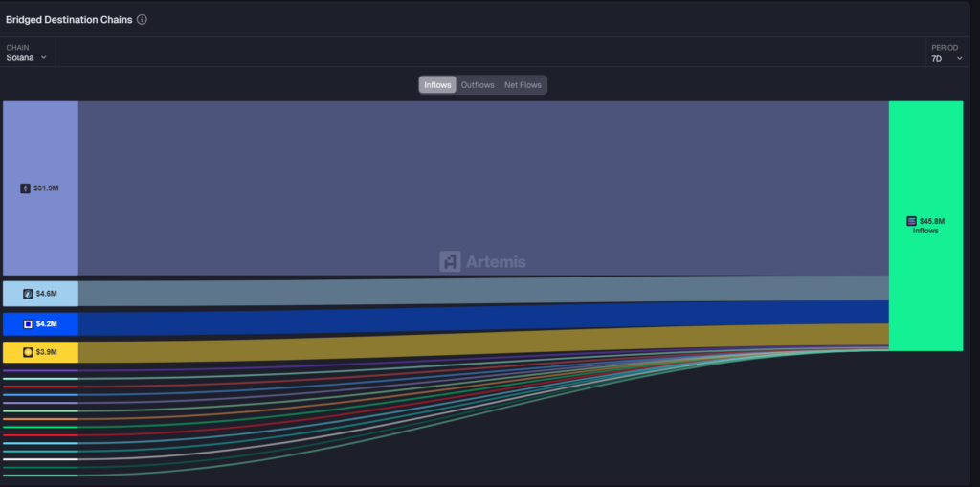Click the thin white source bar

pos(40,459)
